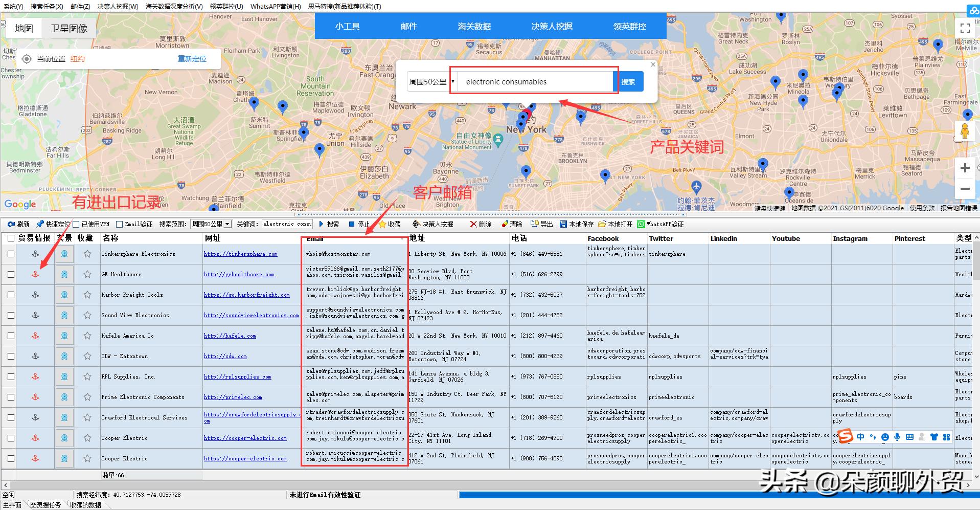This screenshot has height=510, width=980.
Task: Visit the primelec.com link
Action: pos(233,397)
